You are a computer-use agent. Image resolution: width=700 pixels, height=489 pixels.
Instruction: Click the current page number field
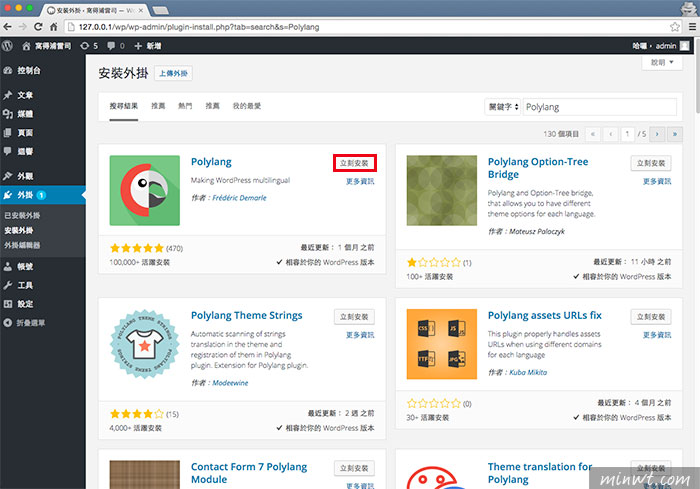pos(628,134)
